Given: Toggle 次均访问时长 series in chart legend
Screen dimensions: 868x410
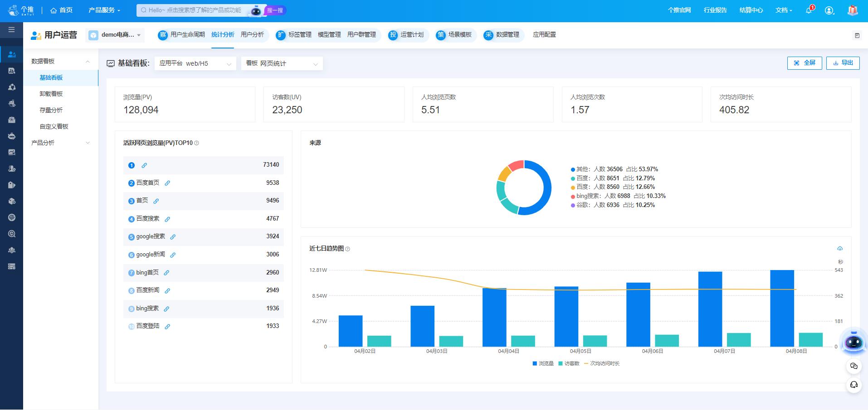Looking at the screenshot, I should pos(602,363).
